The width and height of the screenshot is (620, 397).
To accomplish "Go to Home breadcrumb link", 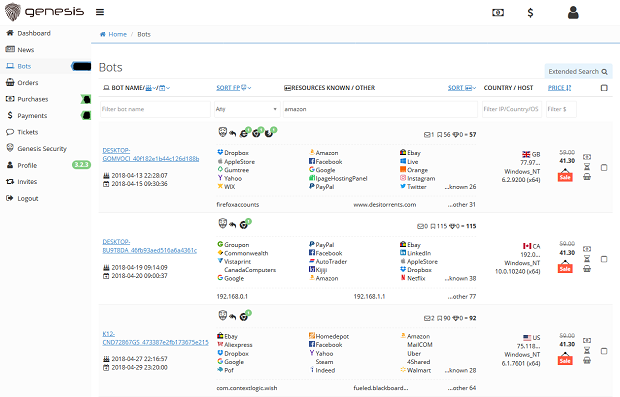I will (117, 34).
